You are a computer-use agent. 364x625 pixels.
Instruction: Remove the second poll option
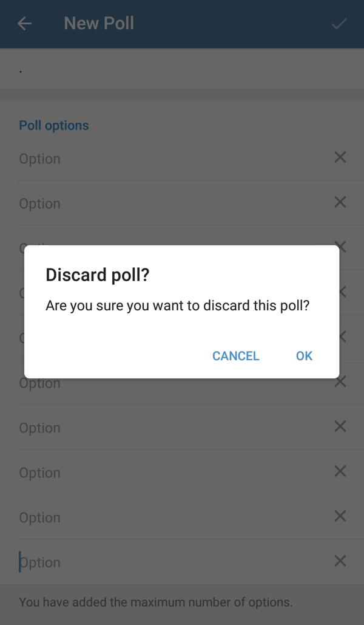(x=340, y=202)
